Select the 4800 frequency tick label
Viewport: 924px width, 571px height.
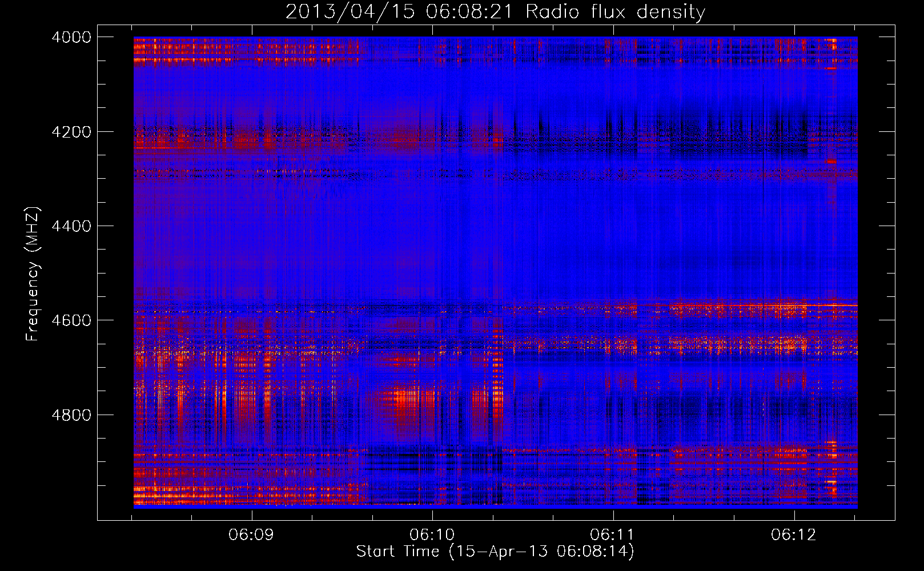(71, 415)
